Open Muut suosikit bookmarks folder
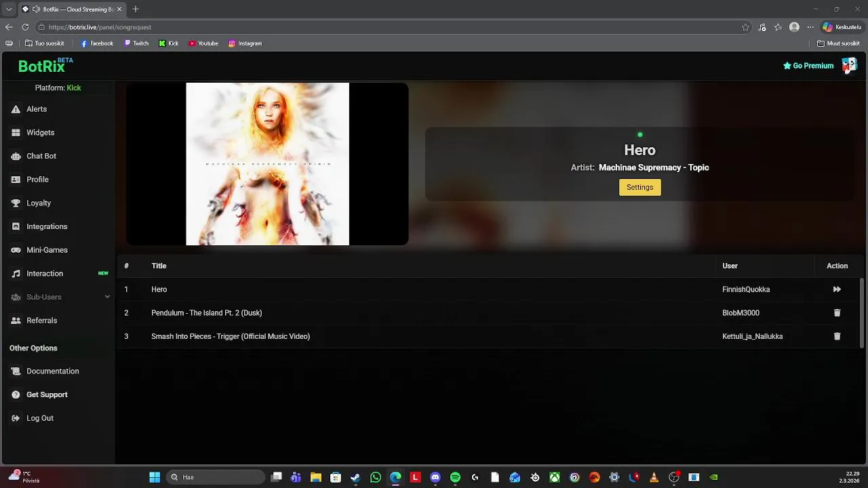 pos(838,43)
